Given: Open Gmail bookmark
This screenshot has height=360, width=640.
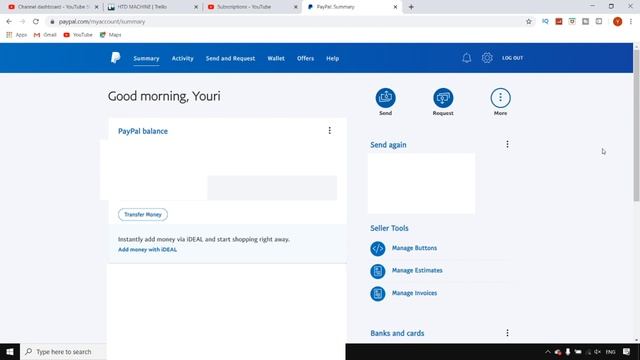Looking at the screenshot, I should click(45, 35).
